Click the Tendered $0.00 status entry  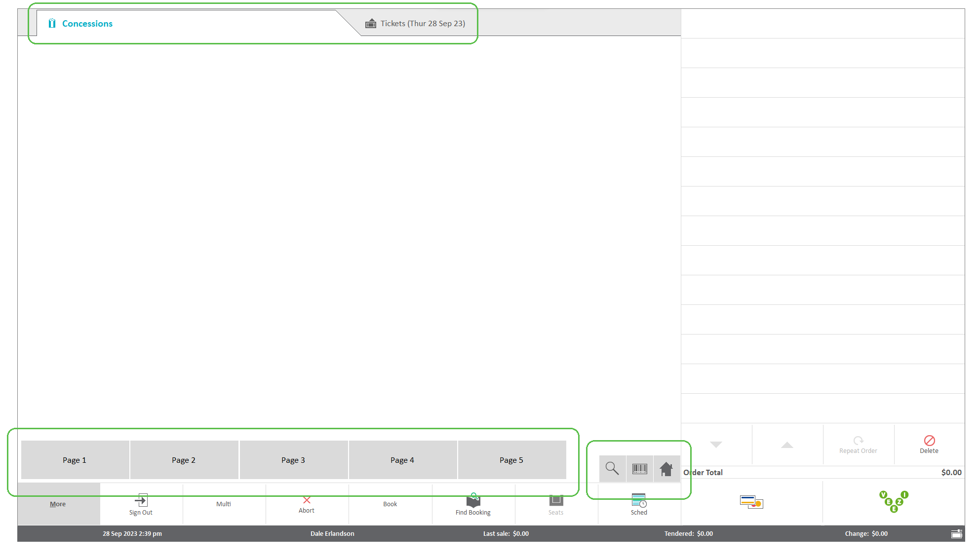(x=689, y=533)
